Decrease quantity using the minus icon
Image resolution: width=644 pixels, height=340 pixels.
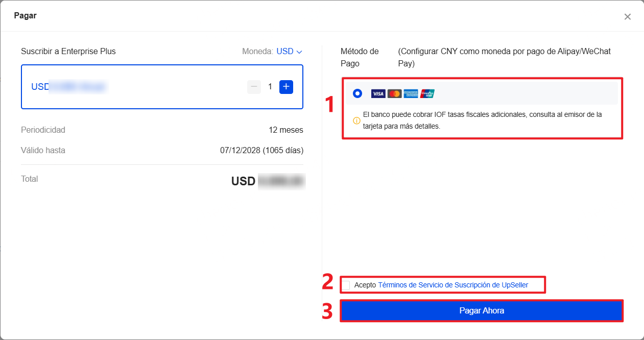[x=254, y=87]
